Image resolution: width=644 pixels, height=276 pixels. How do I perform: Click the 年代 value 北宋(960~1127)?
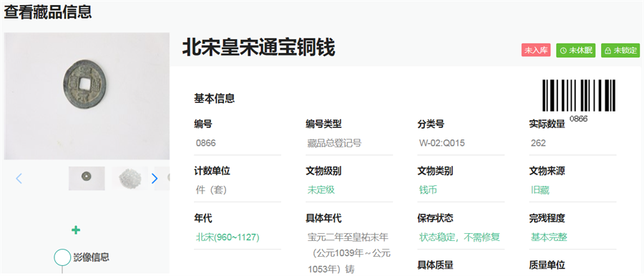228,237
